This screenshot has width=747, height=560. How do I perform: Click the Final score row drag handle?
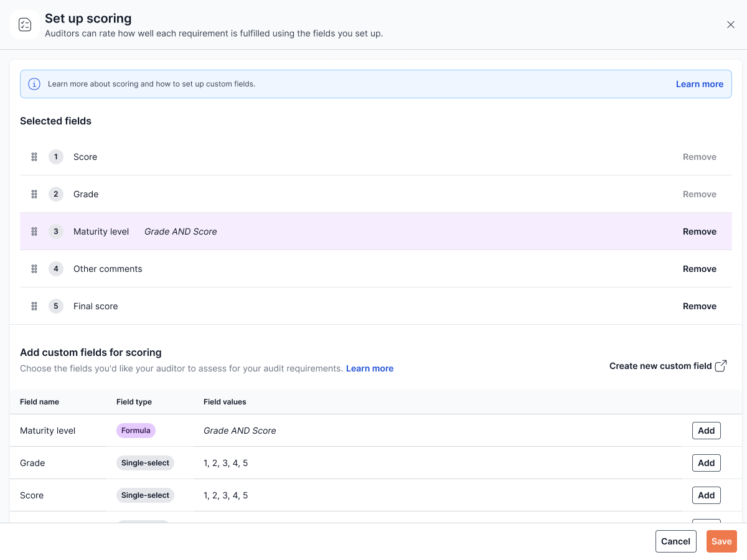34,306
